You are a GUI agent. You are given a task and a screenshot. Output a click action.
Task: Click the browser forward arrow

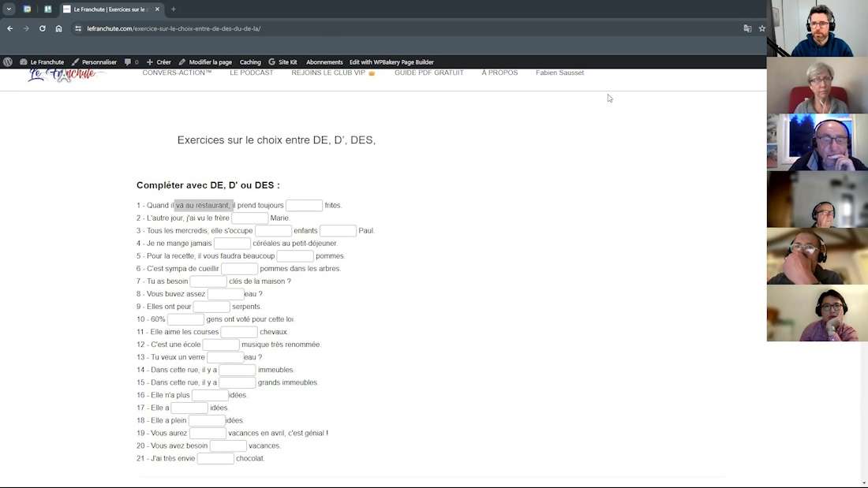point(26,28)
